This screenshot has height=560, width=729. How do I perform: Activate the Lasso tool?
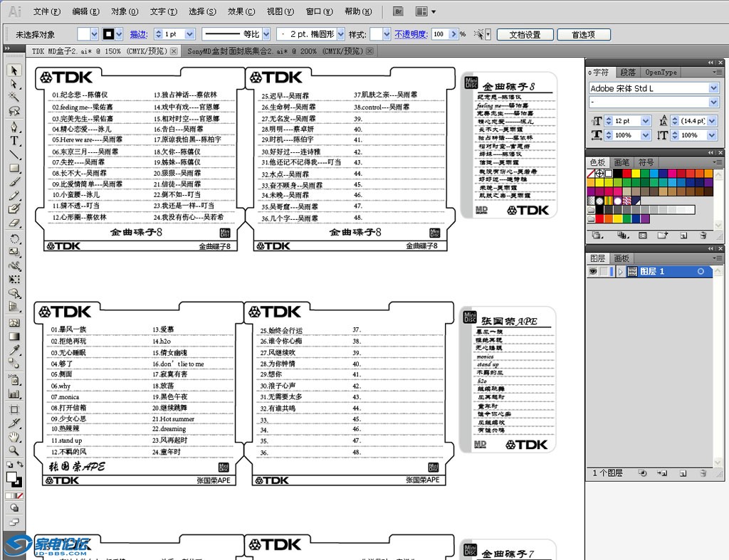(x=14, y=110)
